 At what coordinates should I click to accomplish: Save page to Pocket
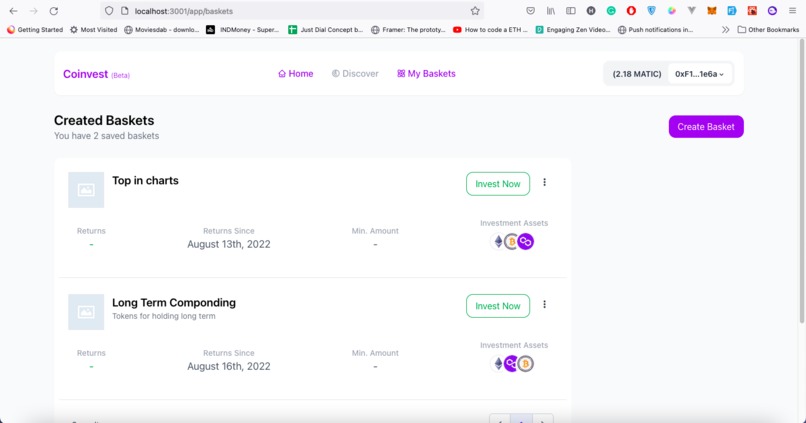click(x=530, y=11)
